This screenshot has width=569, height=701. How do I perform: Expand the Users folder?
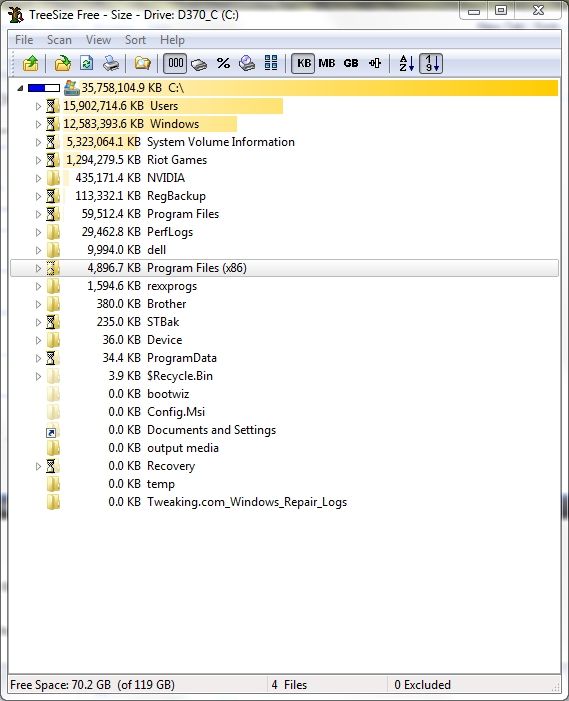[38, 106]
